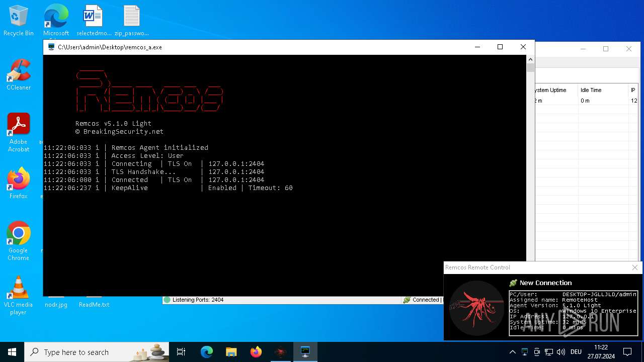Open the Windows Start menu
The height and width of the screenshot is (362, 644).
[12, 352]
